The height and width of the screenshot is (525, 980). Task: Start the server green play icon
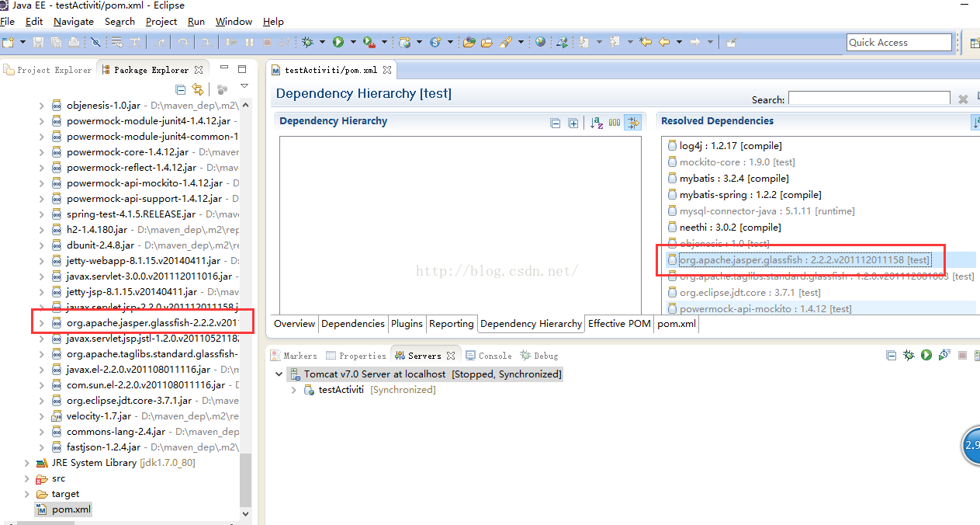click(x=926, y=355)
